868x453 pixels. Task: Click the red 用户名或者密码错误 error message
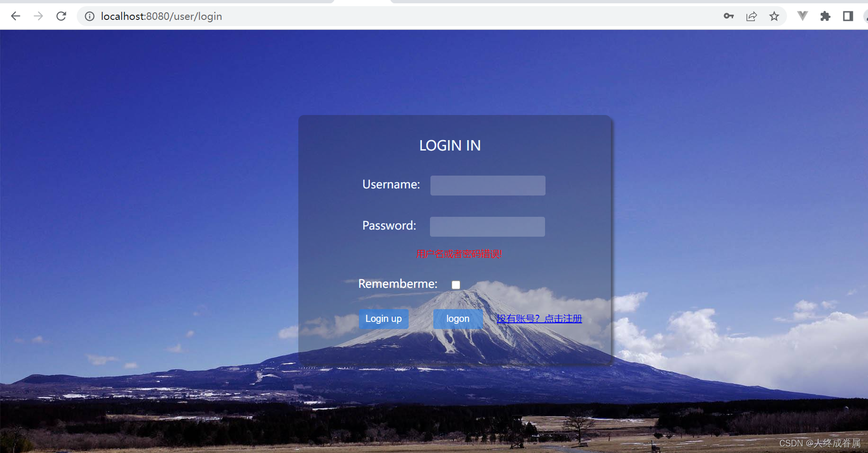coord(459,254)
